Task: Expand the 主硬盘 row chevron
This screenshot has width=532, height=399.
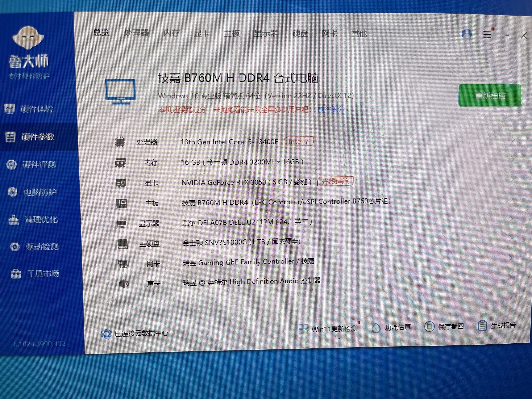Action: tap(511, 238)
